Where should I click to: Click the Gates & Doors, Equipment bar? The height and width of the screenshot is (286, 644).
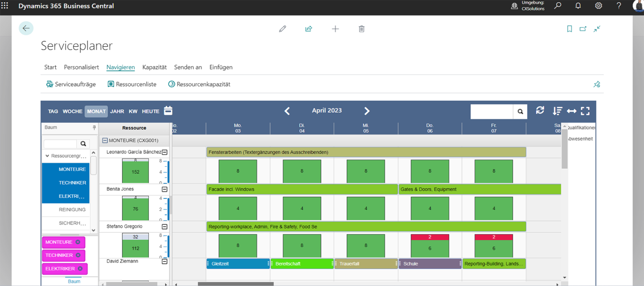coord(480,189)
